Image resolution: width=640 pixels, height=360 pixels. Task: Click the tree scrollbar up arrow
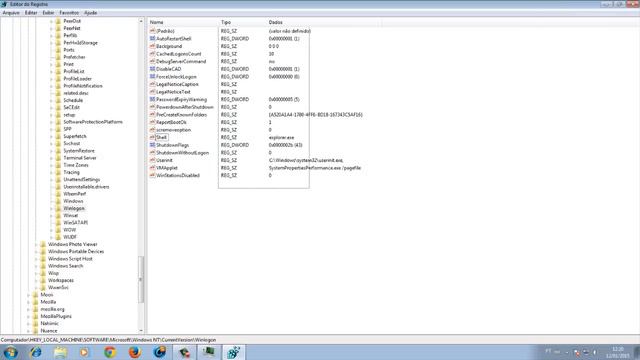(141, 21)
